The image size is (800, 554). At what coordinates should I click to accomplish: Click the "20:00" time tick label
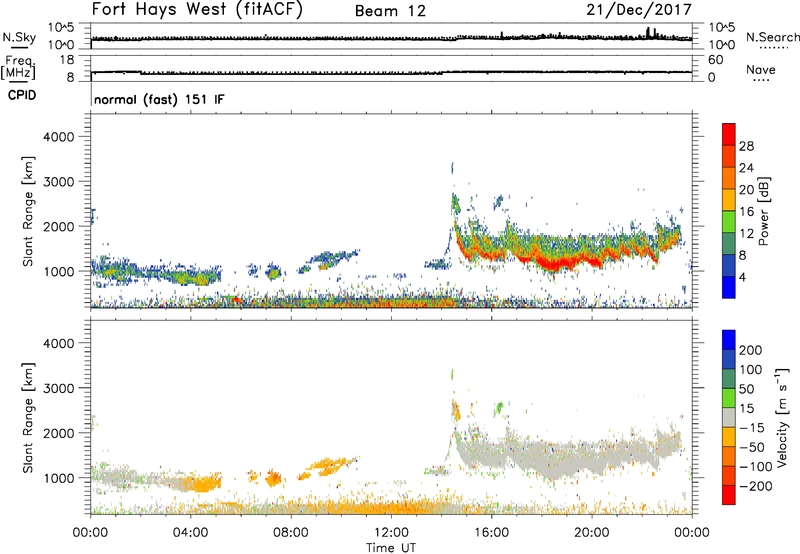click(x=591, y=533)
